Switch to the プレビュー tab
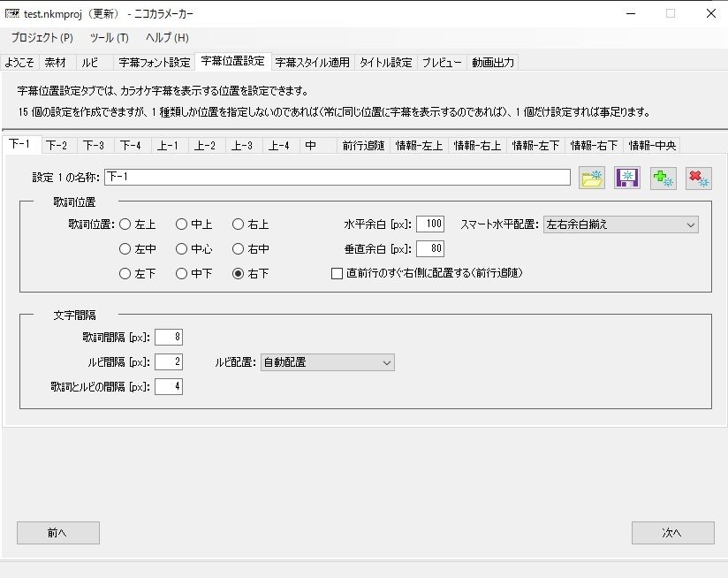728x578 pixels. 442,62
